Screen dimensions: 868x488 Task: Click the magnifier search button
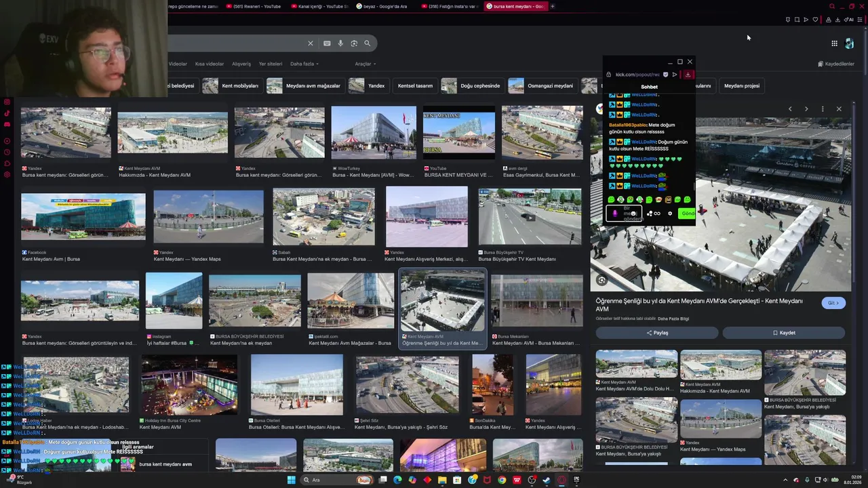point(368,43)
